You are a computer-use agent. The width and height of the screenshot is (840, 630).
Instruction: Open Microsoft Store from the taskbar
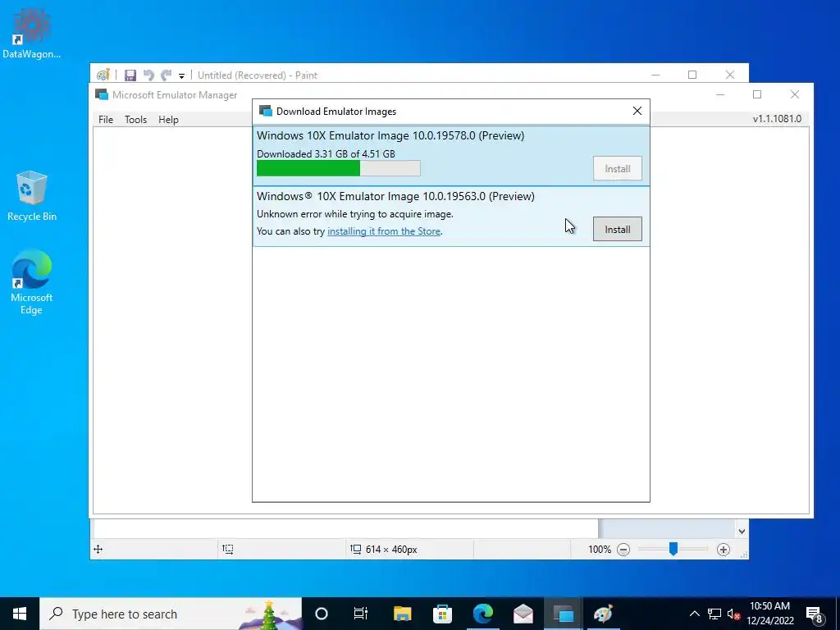442,614
